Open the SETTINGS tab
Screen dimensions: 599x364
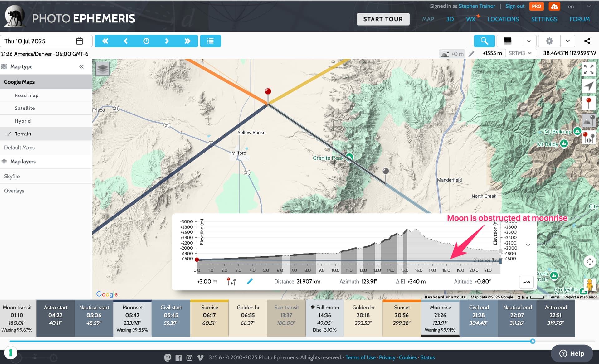point(544,19)
